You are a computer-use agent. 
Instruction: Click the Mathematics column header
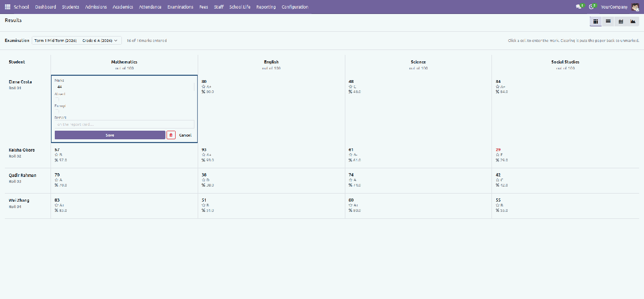pos(124,62)
